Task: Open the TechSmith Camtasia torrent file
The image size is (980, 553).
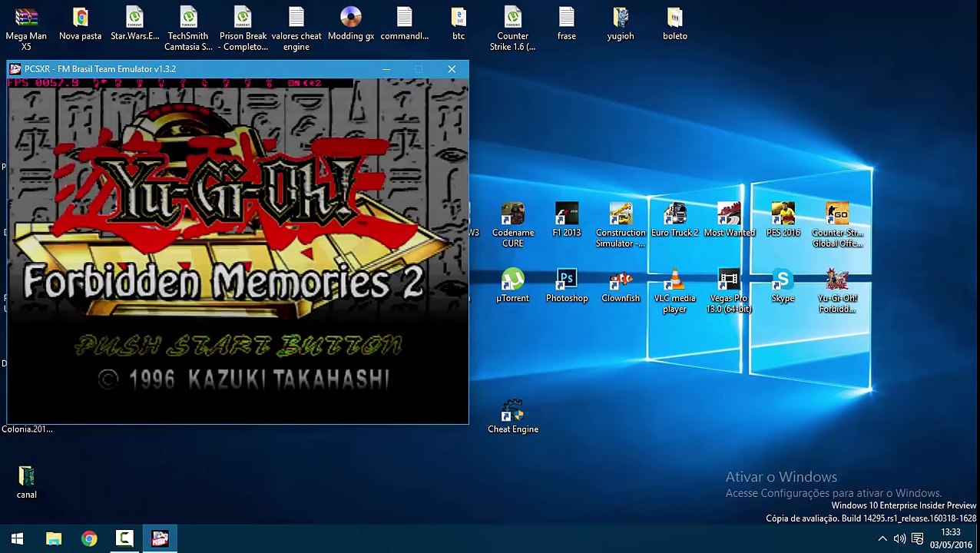Action: [188, 17]
